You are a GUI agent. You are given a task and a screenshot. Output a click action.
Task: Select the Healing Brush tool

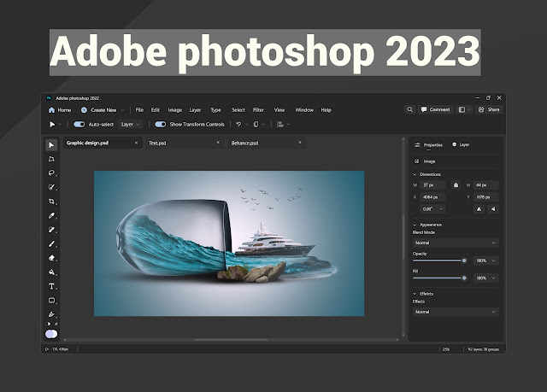click(x=51, y=230)
